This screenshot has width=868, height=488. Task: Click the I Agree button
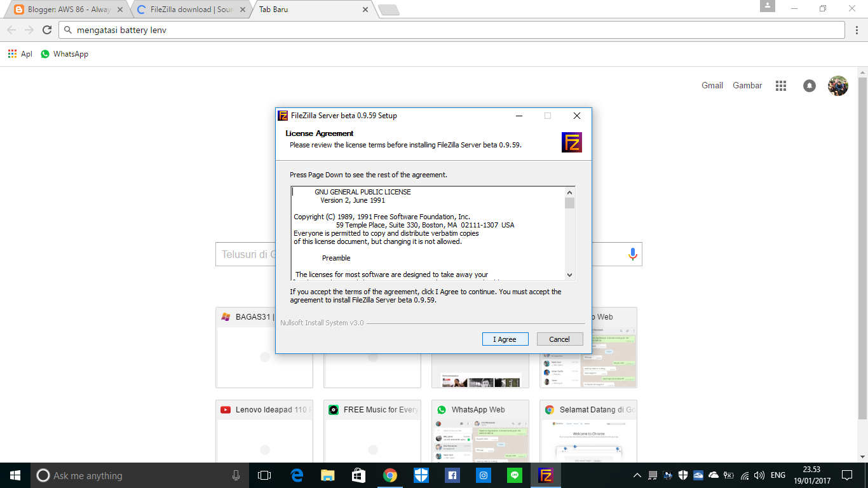coord(505,339)
